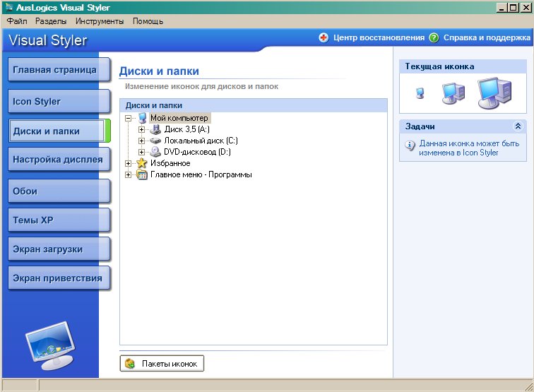
Task: Select the Диск 3,5 (A:) row
Action: pyautogui.click(x=186, y=129)
